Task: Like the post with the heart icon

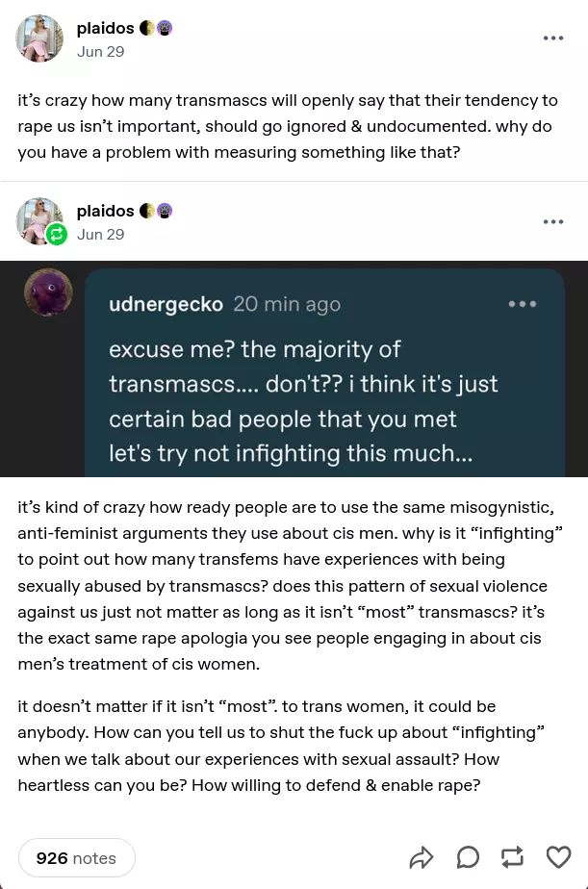Action: point(558,857)
